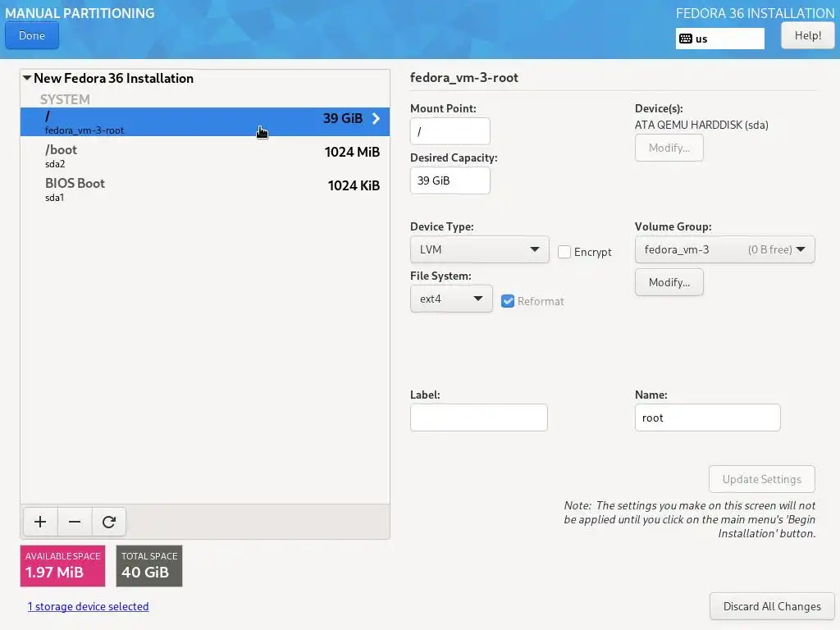840x630 pixels.
Task: Click the Update Settings button
Action: point(761,479)
